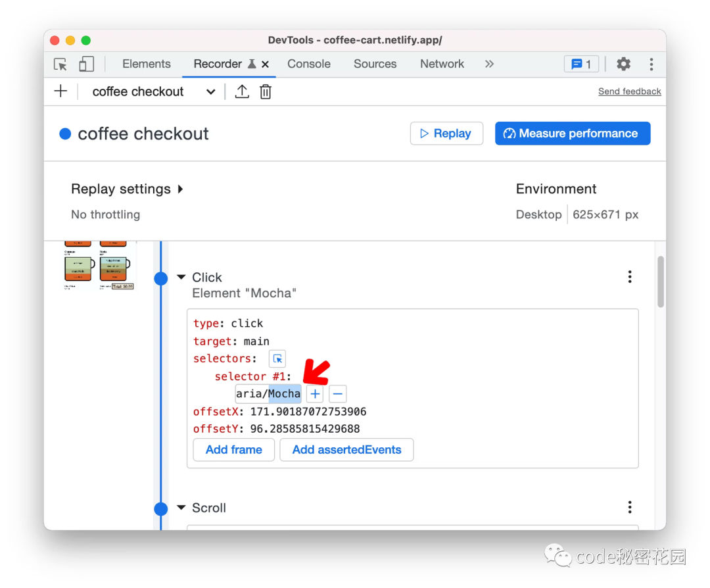710x588 pixels.
Task: Open the Elements tab
Action: click(146, 64)
